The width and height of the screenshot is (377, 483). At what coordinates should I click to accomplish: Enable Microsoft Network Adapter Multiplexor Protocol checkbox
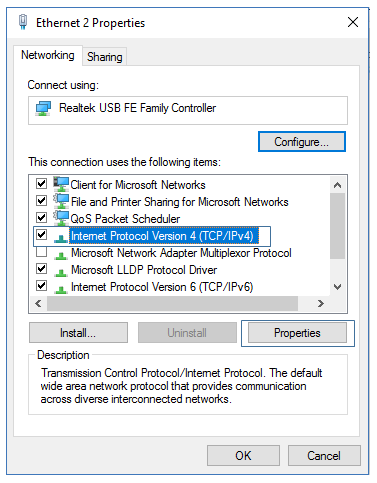coord(41,252)
